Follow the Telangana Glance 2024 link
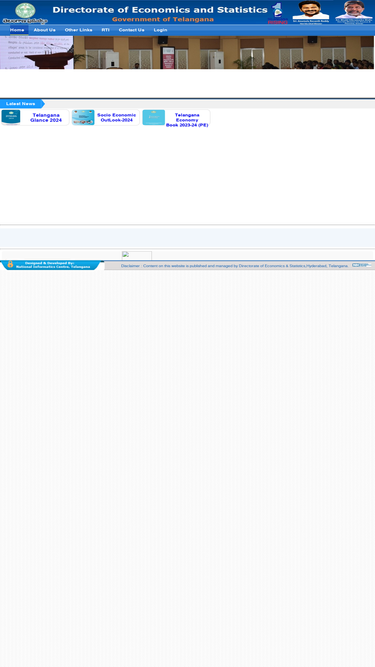Screen dimensions: 375x667 pos(46,118)
